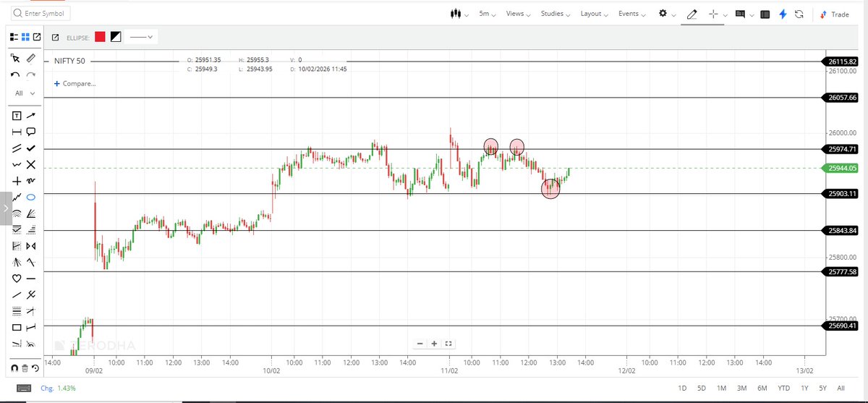
Task: Select the Ellipse drawing tool
Action: tap(31, 197)
